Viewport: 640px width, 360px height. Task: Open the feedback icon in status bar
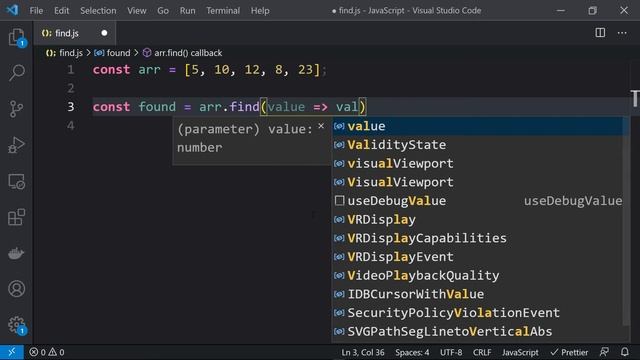point(604,352)
